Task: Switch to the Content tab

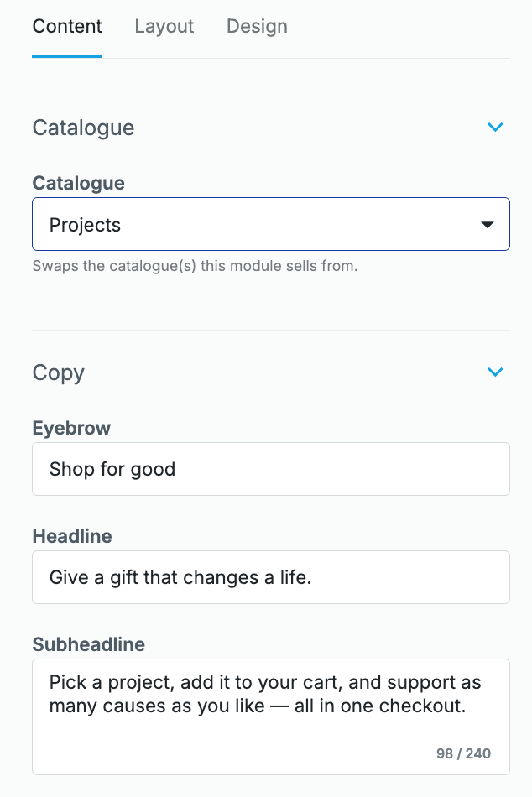Action: click(x=67, y=27)
